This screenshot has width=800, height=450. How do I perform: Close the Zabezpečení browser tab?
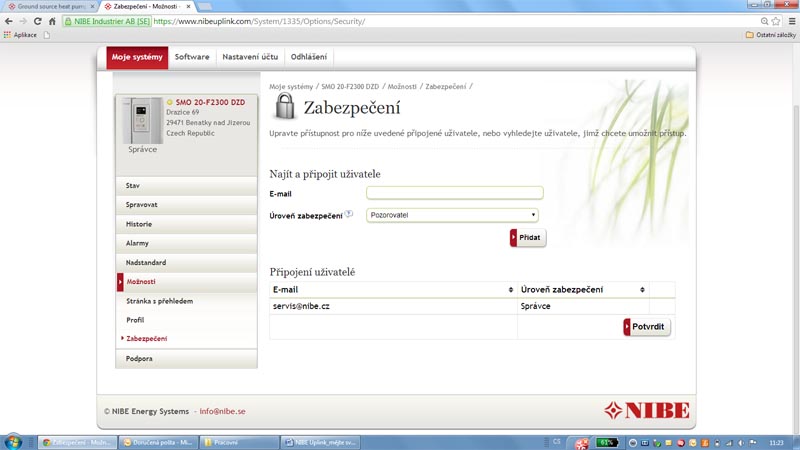[x=188, y=7]
